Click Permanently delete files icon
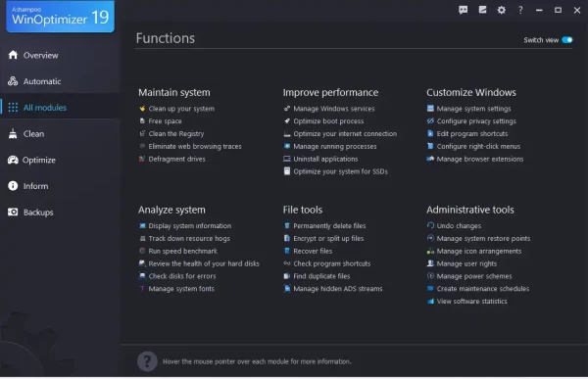The width and height of the screenshot is (588, 379). [x=287, y=225]
